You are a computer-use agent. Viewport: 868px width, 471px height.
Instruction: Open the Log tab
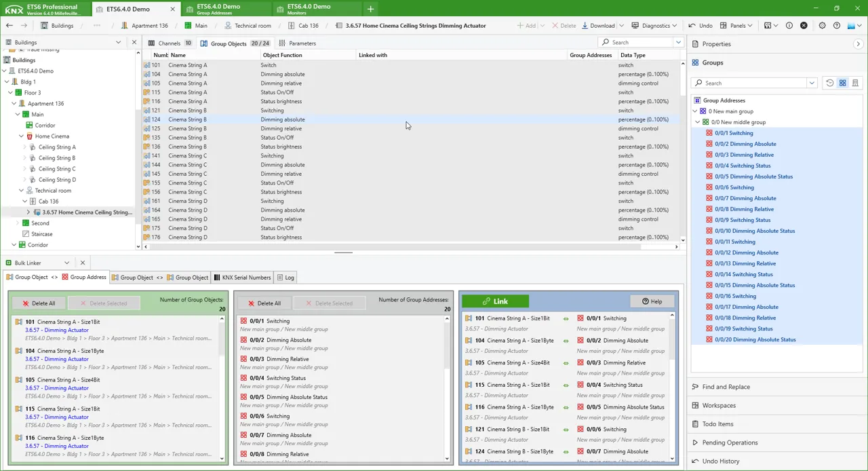[285, 277]
